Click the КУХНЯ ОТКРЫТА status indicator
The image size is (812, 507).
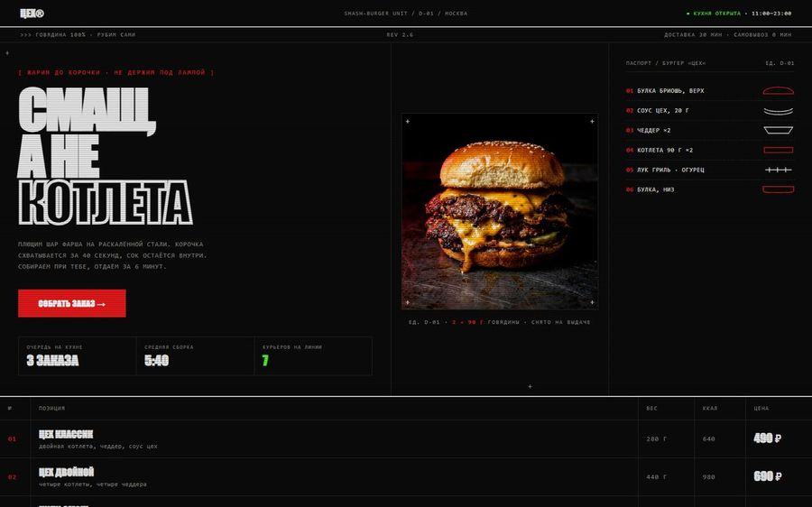tap(713, 14)
